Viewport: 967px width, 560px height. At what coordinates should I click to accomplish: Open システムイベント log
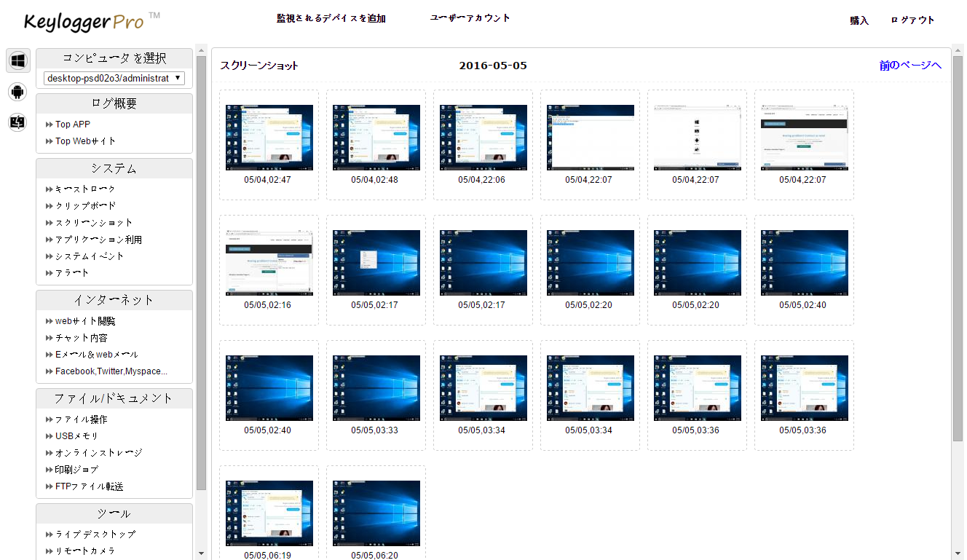click(90, 256)
